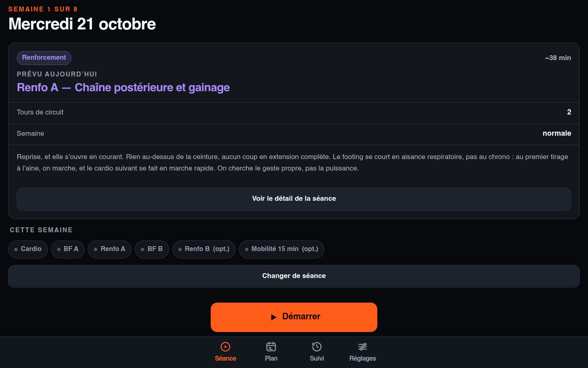Click the Renforcement category badge
588x368 pixels.
44,58
